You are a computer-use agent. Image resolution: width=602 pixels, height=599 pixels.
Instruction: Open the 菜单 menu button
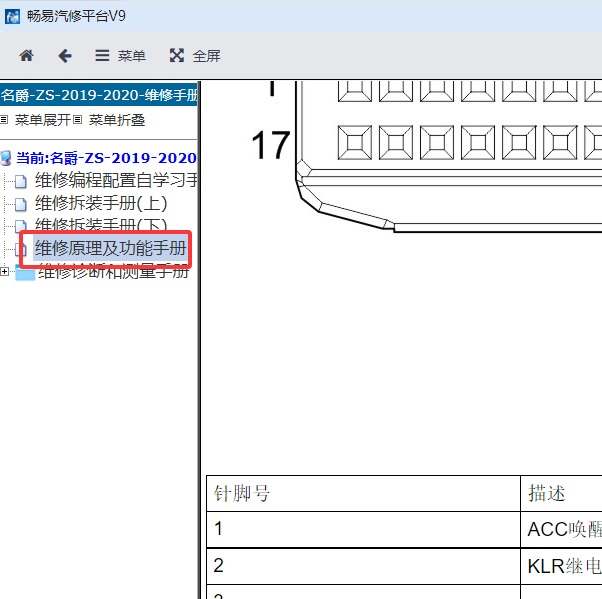click(x=120, y=56)
